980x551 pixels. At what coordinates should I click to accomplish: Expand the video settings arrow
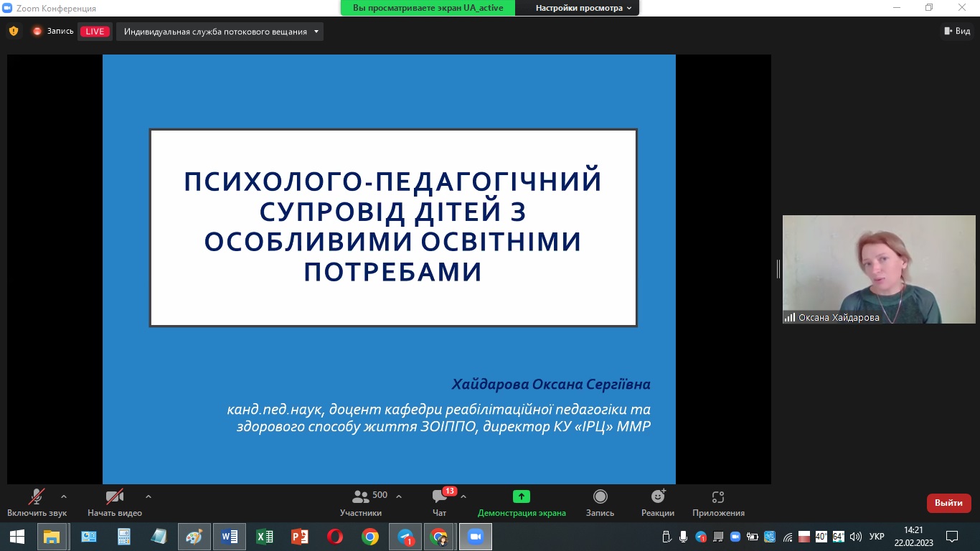[149, 496]
